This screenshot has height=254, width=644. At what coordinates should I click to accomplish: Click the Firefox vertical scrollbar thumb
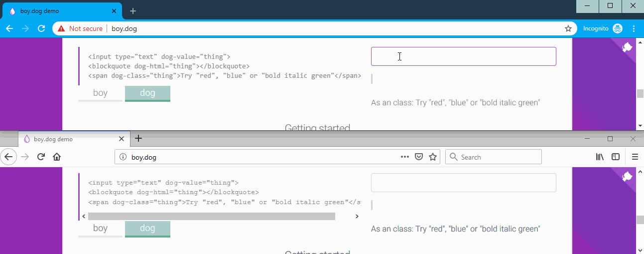tap(640, 220)
